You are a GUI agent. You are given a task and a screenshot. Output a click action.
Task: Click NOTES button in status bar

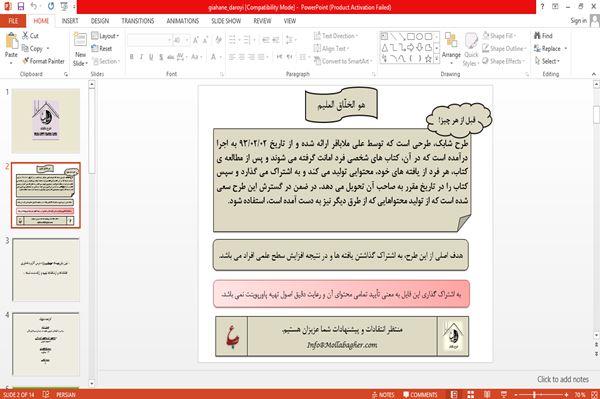(383, 395)
